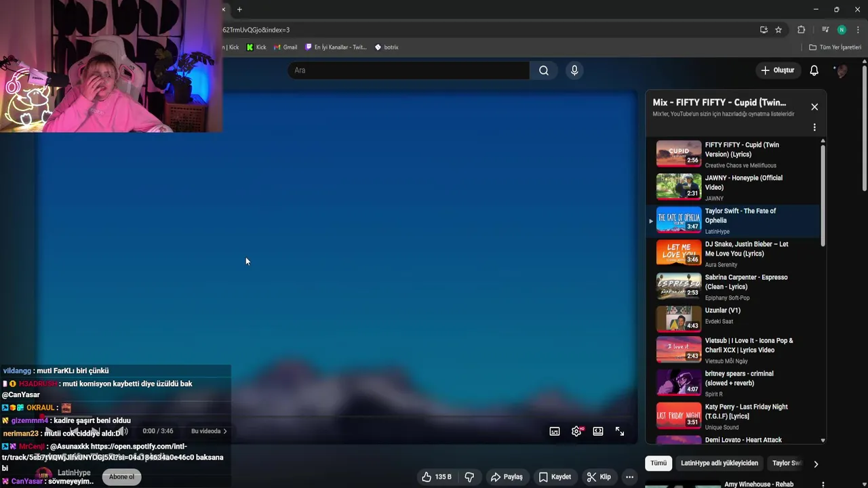This screenshot has width=868, height=488.
Task: Open Uzunlar (V1) in the playlist
Action: coord(732,319)
